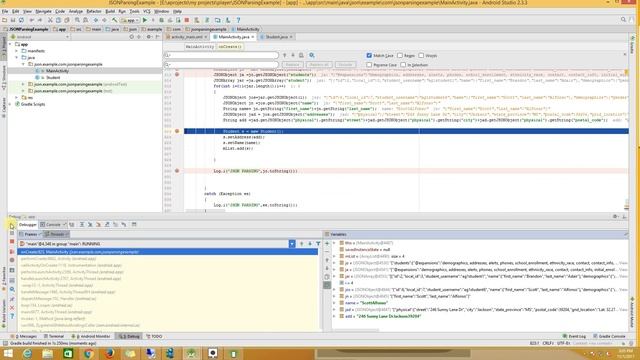Image resolution: width=640 pixels, height=360 pixels.
Task: Click the green Run app button
Action: click(145, 20)
